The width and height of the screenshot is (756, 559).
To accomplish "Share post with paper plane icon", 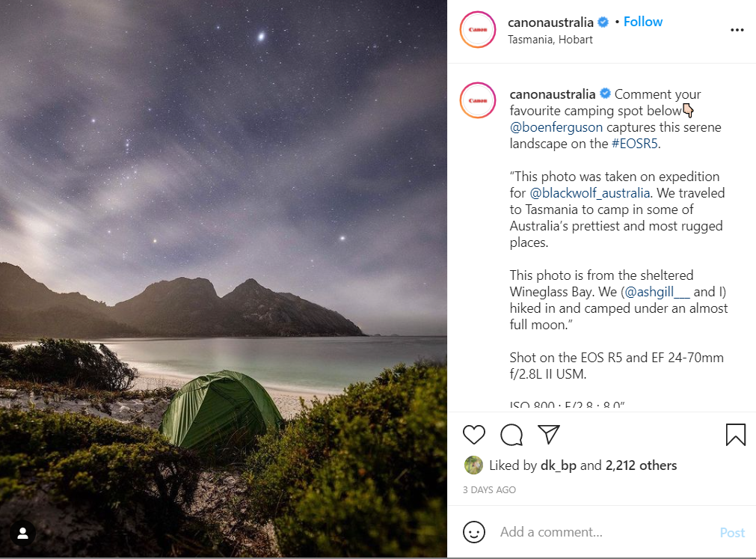I will click(549, 435).
